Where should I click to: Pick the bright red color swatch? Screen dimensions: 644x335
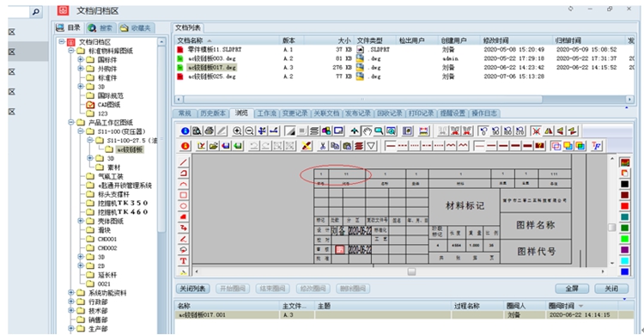(x=624, y=206)
